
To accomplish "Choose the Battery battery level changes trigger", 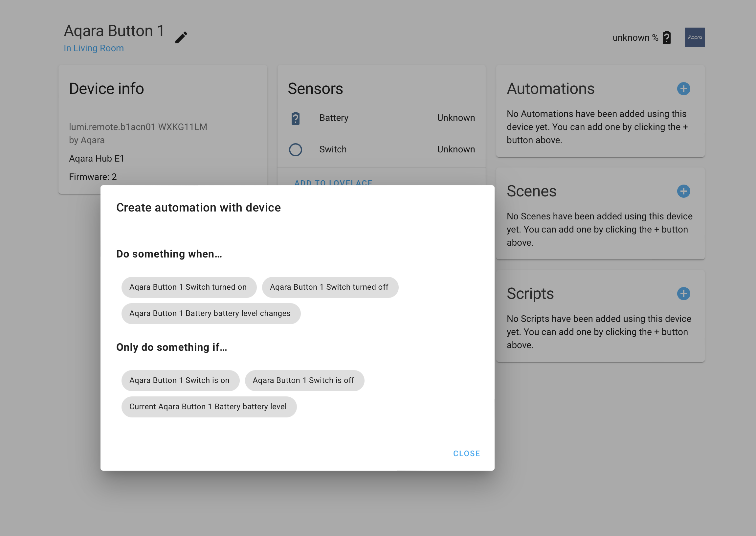I will (x=210, y=313).
